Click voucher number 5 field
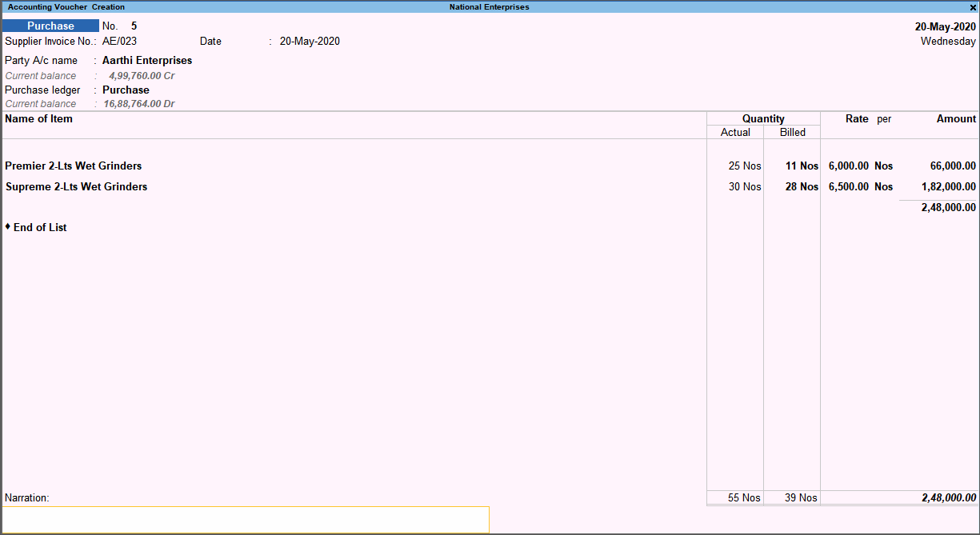This screenshot has height=535, width=980. click(133, 25)
